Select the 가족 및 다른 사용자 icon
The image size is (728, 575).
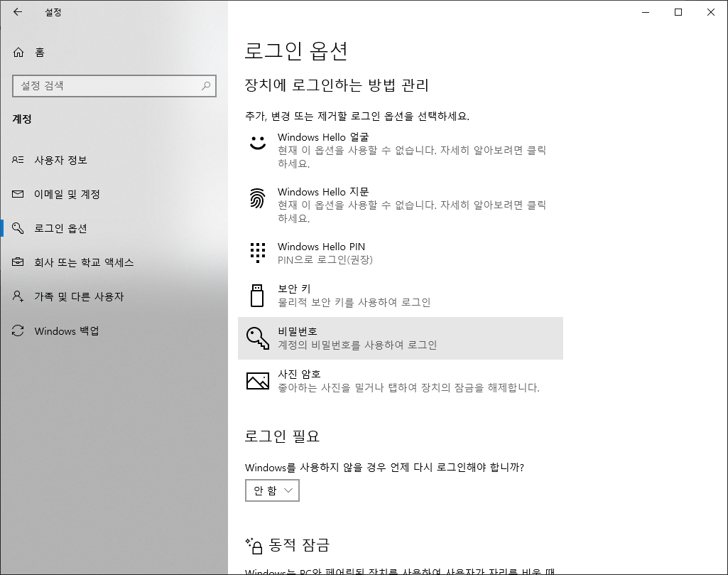[18, 296]
